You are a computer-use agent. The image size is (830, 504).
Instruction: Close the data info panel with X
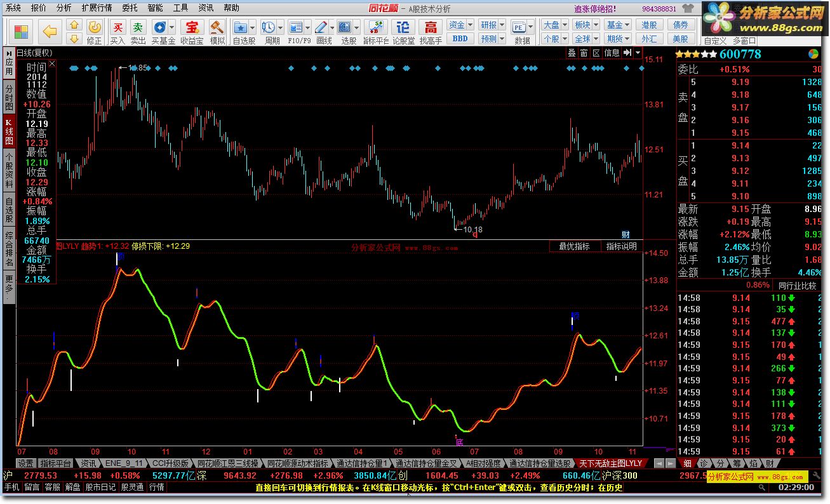[x=52, y=63]
